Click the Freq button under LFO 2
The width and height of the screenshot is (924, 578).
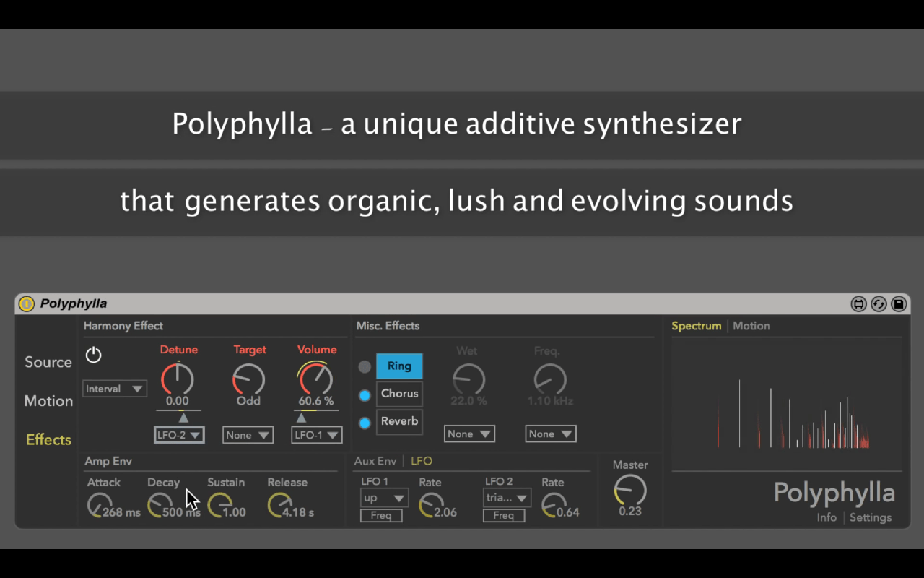(504, 515)
